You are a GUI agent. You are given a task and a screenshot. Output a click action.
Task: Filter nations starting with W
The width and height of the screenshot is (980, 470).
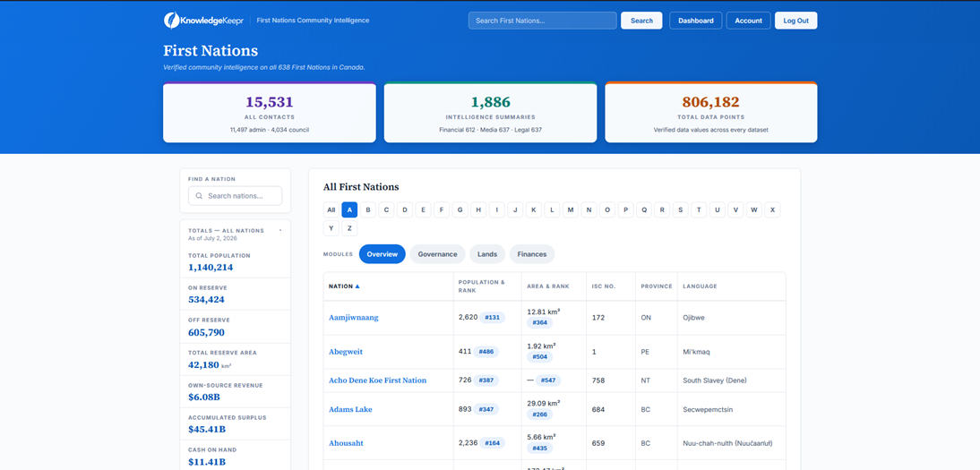754,210
